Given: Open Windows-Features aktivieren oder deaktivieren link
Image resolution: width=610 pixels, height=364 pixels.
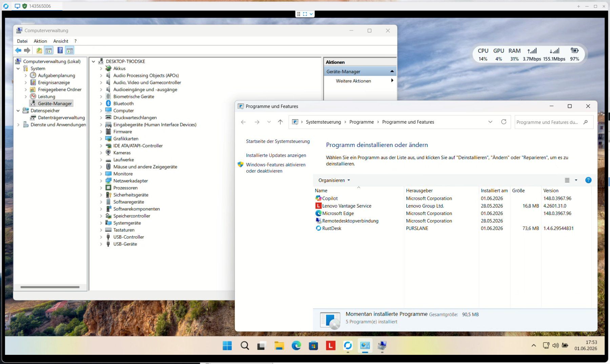Looking at the screenshot, I should click(276, 168).
